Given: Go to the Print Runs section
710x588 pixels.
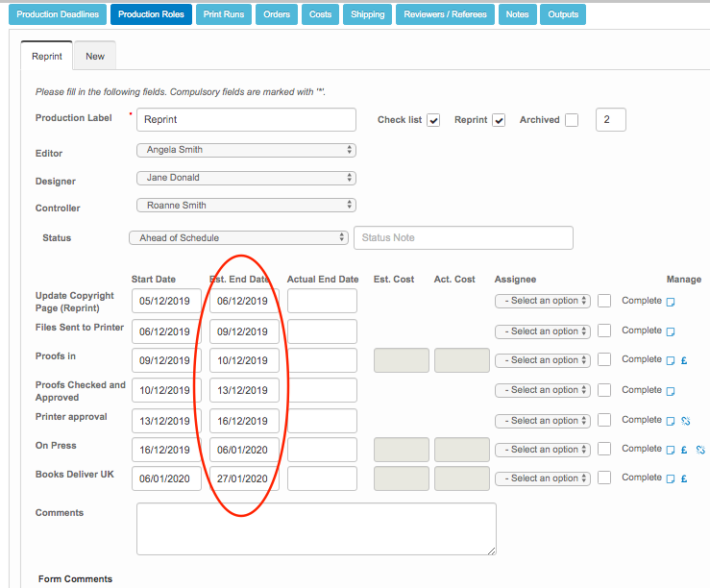Looking at the screenshot, I should pyautogui.click(x=224, y=14).
